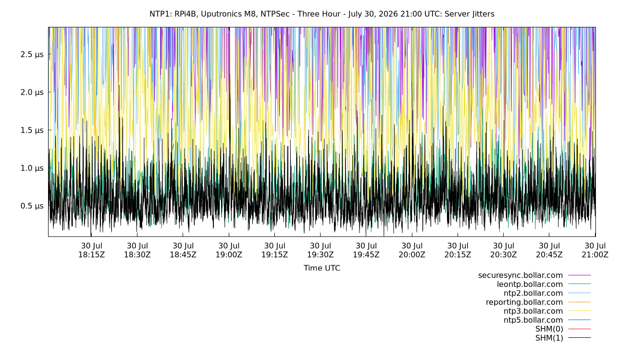The image size is (644, 346).
Task: Select legend entry 'SHM(0)'
Action: (549, 329)
